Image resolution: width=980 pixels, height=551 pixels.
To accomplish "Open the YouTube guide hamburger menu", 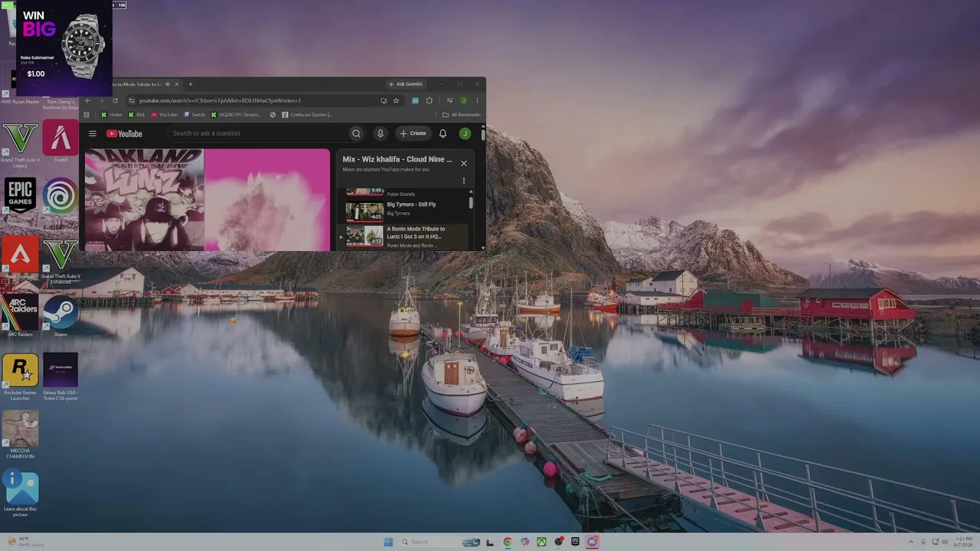I will tap(93, 133).
